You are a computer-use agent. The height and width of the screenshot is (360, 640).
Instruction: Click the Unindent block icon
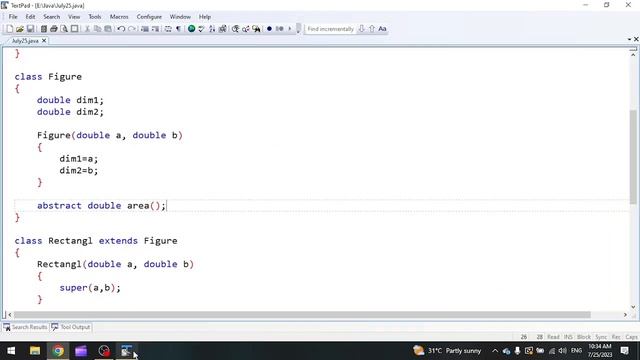(x=144, y=29)
